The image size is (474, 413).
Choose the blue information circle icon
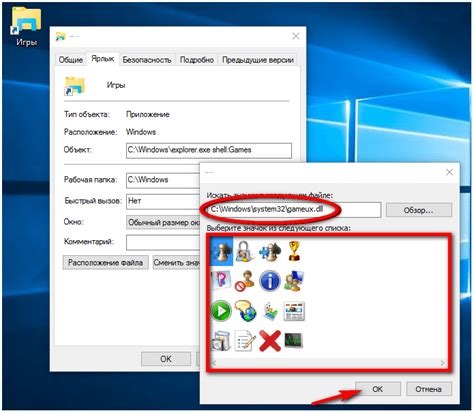pyautogui.click(x=270, y=281)
